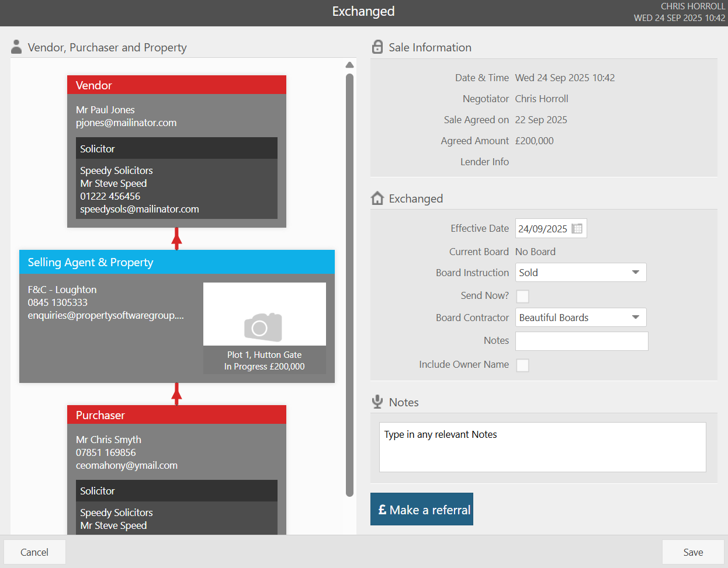Click Negotiator value Chris Horroll

(542, 99)
